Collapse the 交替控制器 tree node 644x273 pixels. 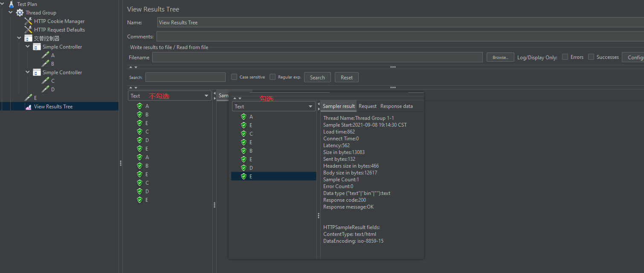click(19, 38)
